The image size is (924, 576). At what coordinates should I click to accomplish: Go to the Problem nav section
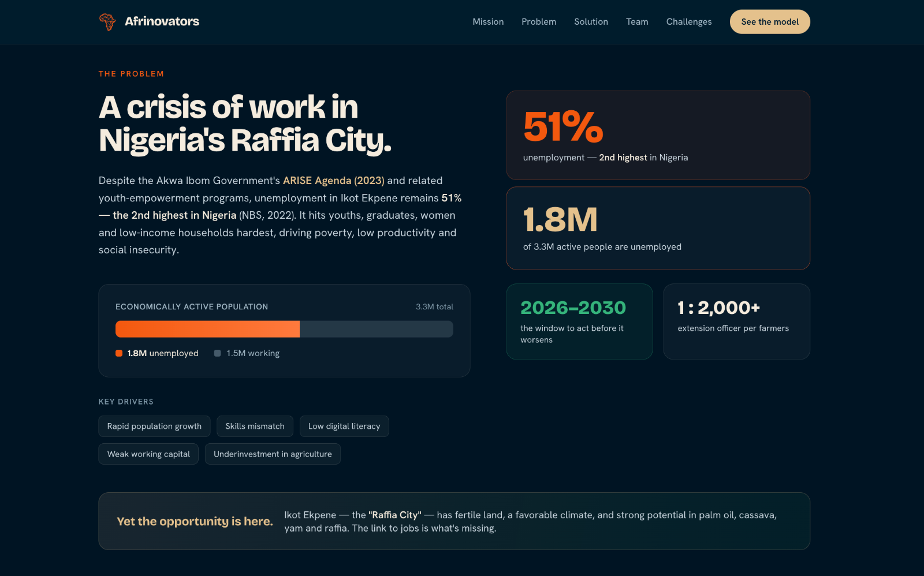539,22
